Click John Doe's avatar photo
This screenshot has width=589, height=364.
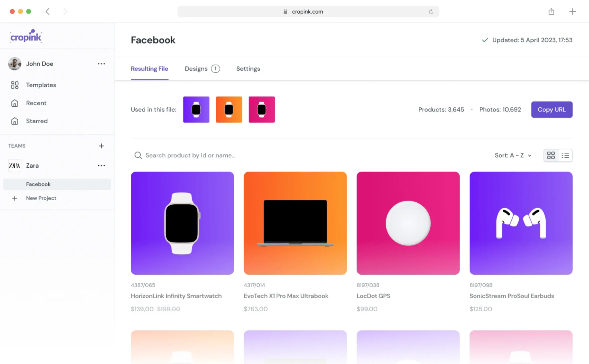point(14,64)
